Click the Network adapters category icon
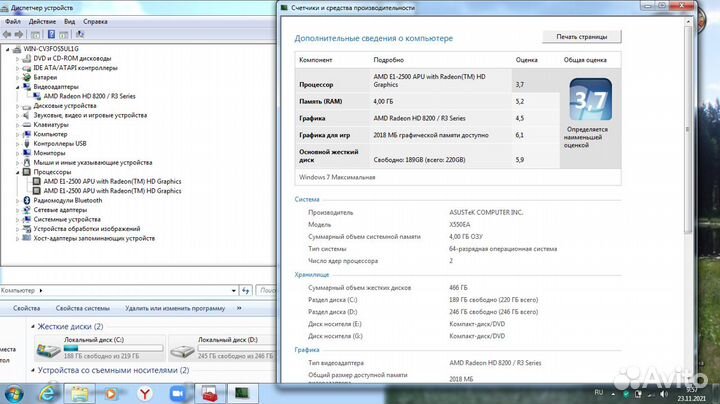Screen dimensions: 720x404 (x=27, y=210)
